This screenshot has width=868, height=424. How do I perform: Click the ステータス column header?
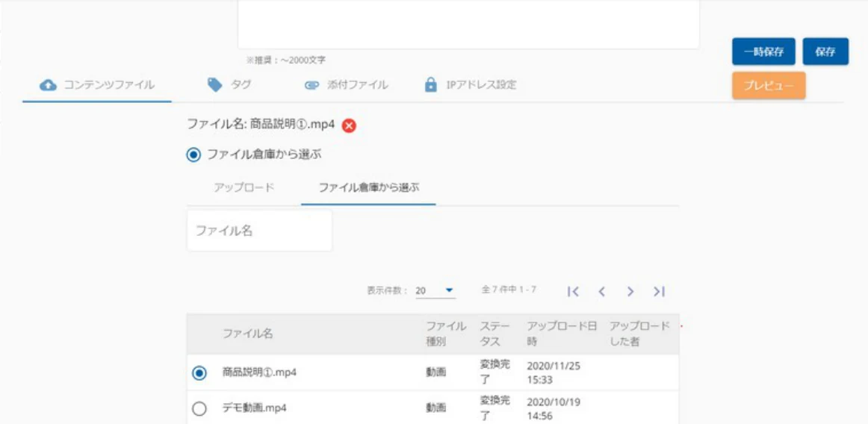pos(495,334)
